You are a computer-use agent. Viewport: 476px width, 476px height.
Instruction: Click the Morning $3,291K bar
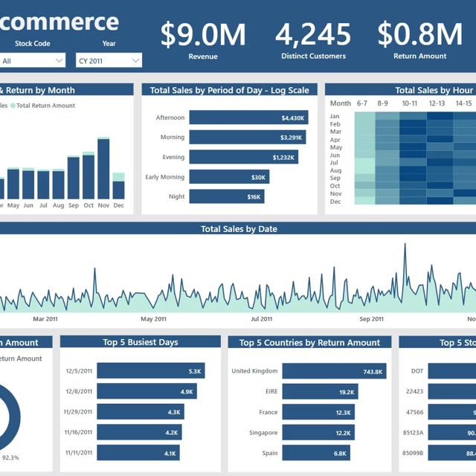click(x=248, y=137)
